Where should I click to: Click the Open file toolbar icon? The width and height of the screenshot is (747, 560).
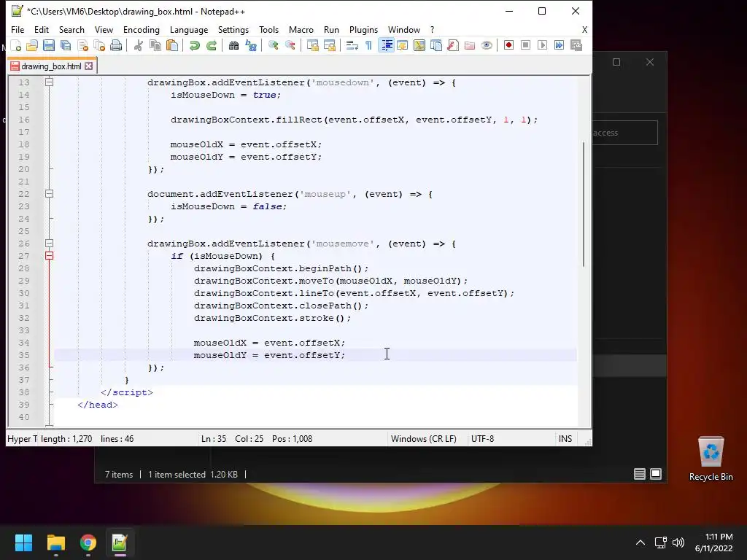32,45
